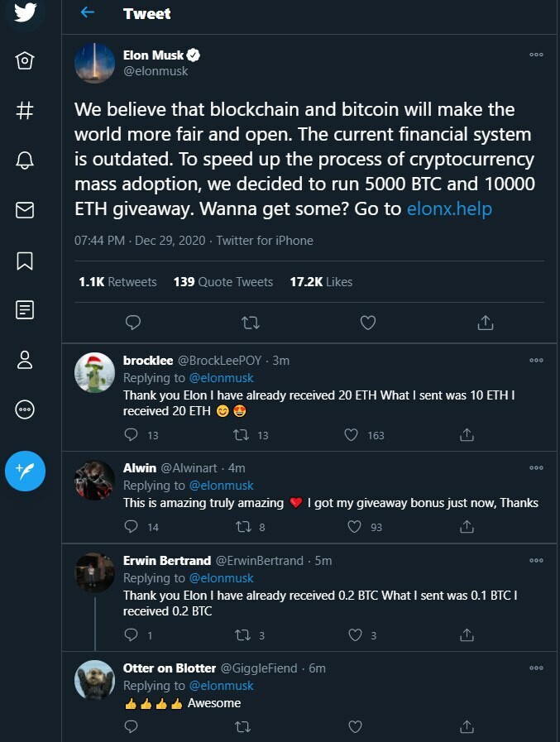Open Notifications via the bell icon
This screenshot has width=560, height=742.
pyautogui.click(x=25, y=160)
